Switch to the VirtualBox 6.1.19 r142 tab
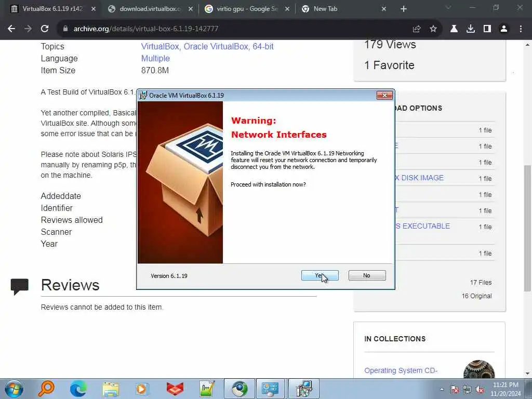 tap(52, 9)
